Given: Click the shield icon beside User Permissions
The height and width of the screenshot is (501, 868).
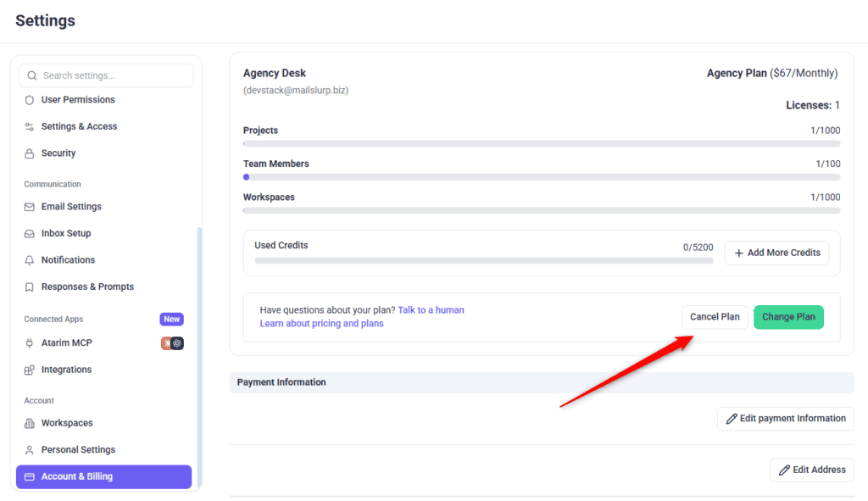Looking at the screenshot, I should click(x=30, y=100).
